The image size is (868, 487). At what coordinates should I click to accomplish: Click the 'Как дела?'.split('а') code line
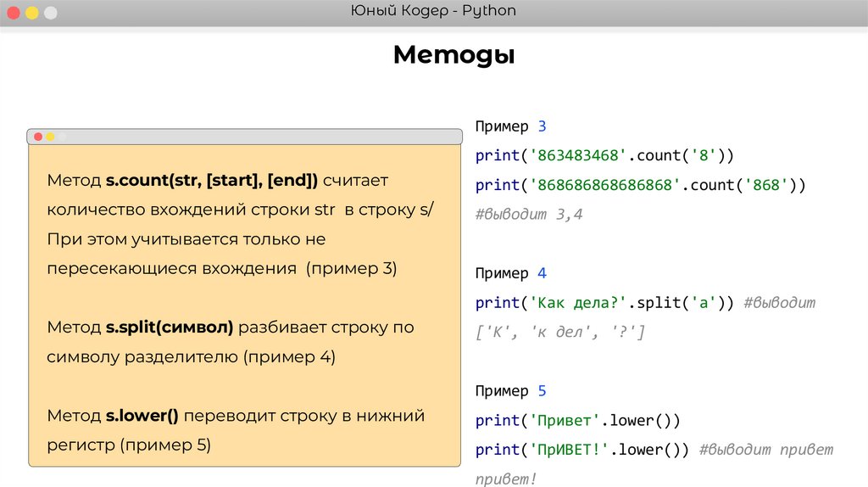(x=604, y=303)
